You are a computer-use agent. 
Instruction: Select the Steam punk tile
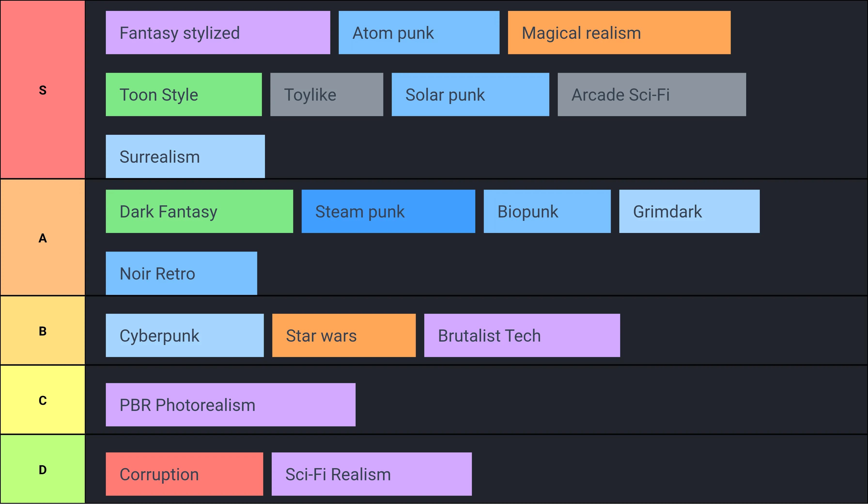point(388,211)
